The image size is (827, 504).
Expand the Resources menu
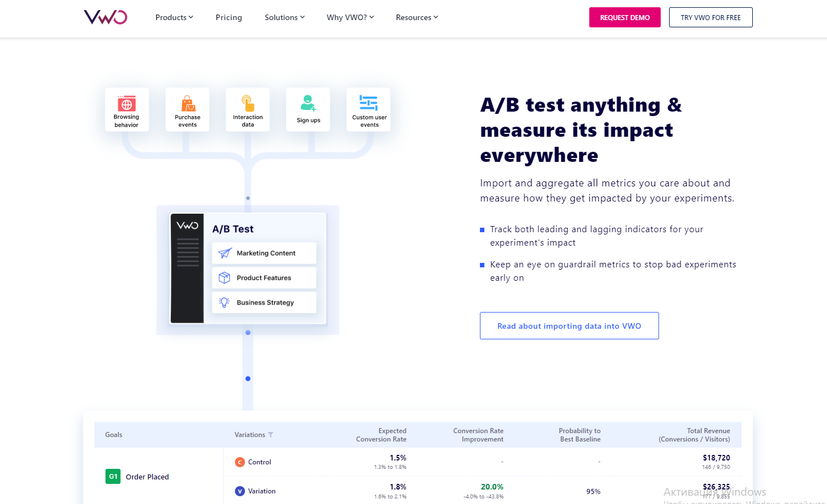[417, 17]
